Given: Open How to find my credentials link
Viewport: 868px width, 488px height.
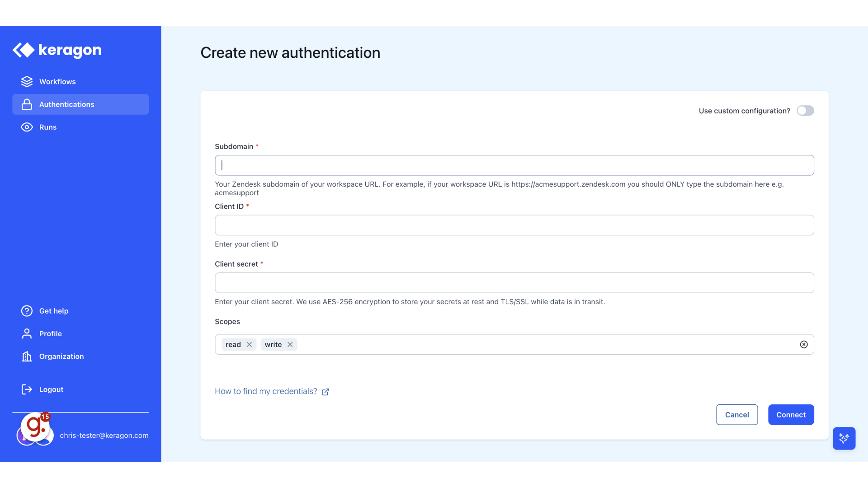Looking at the screenshot, I should pos(266,391).
